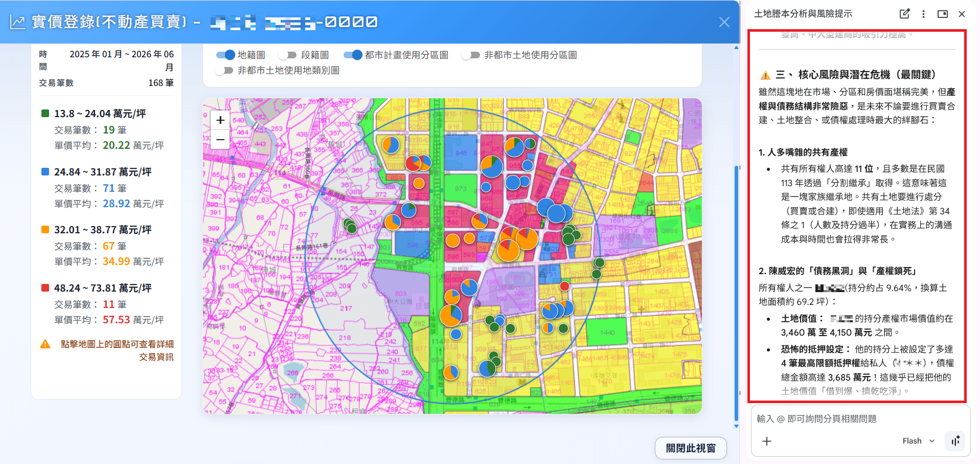This screenshot has height=464, width=980.
Task: Click the warning triangle icon beside 點擊地圖上的圓點
Action: pos(45,344)
